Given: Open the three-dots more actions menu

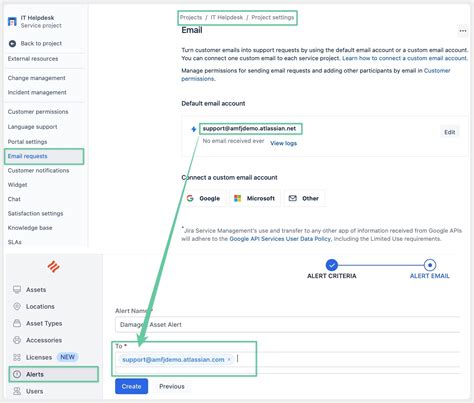Looking at the screenshot, I should coord(463,31).
